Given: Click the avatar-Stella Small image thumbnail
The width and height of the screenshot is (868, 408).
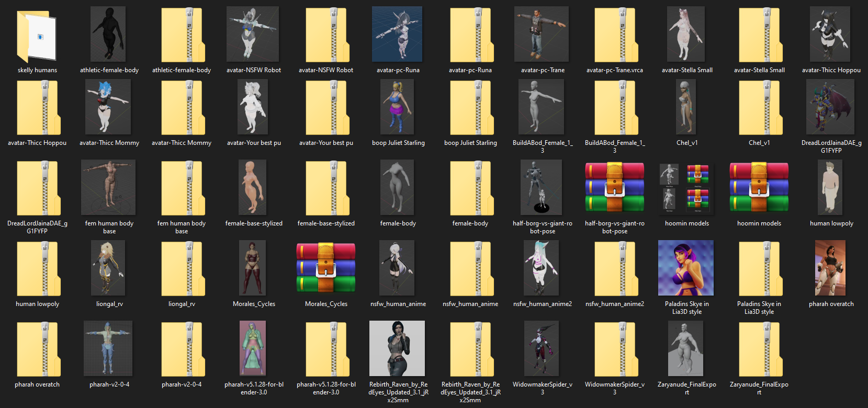Looking at the screenshot, I should (x=686, y=34).
